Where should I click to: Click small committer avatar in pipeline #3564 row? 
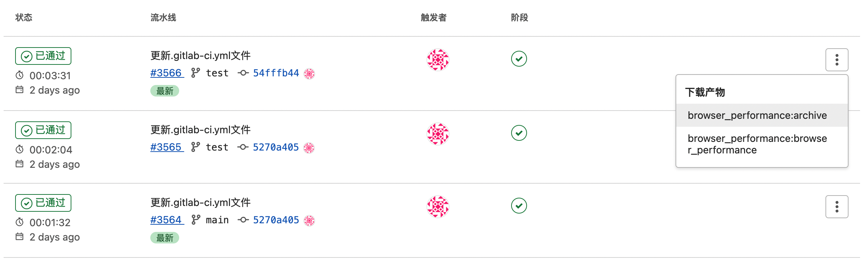tap(309, 220)
